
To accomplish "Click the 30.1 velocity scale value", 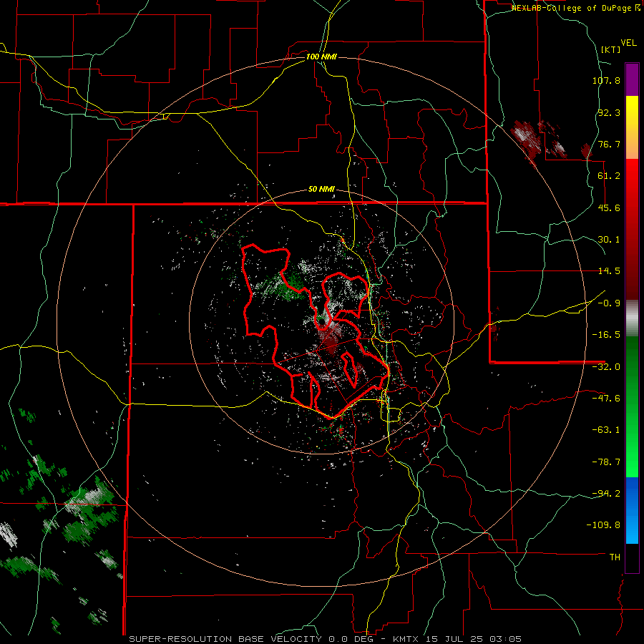I will pyautogui.click(x=609, y=240).
